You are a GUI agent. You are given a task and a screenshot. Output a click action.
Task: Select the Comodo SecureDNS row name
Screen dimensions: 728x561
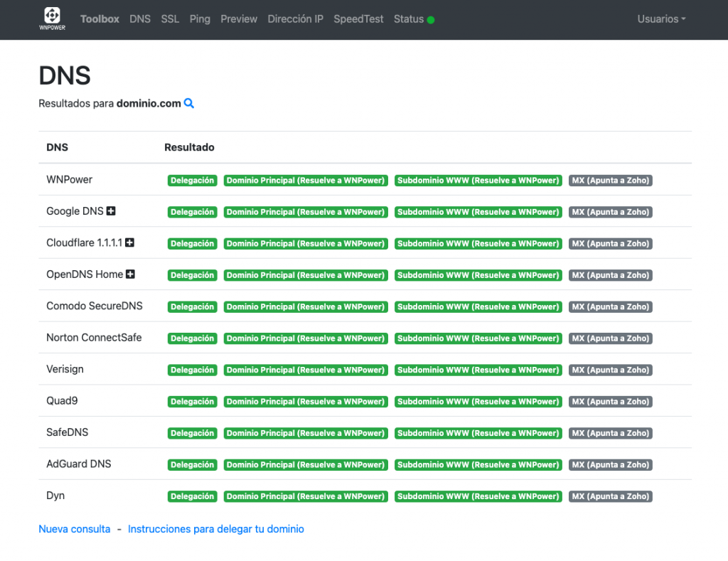tap(95, 306)
